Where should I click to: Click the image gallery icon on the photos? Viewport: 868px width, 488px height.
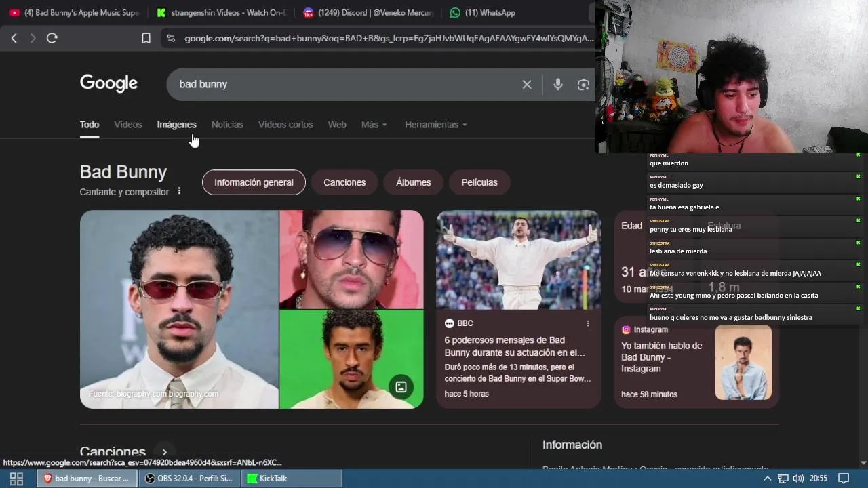401,387
